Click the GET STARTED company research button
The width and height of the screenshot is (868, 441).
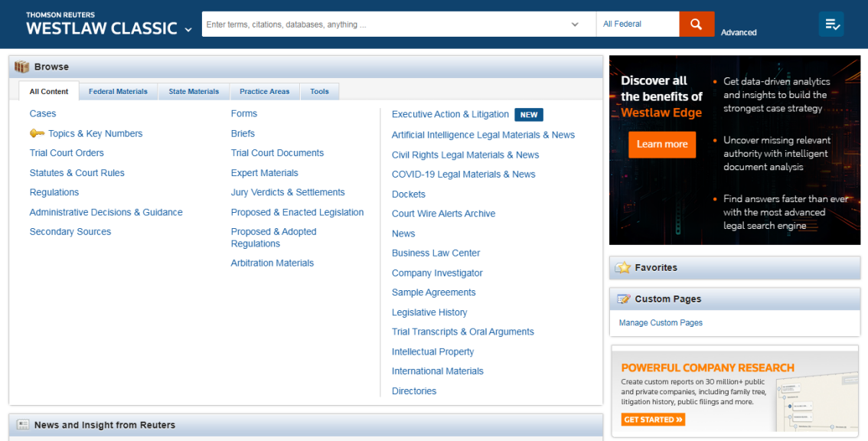(653, 420)
